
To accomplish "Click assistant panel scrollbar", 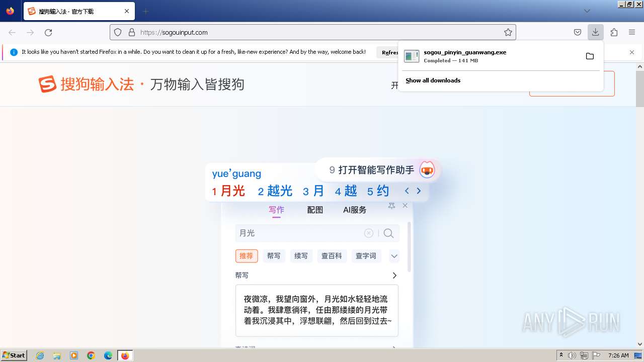I will 409,247.
